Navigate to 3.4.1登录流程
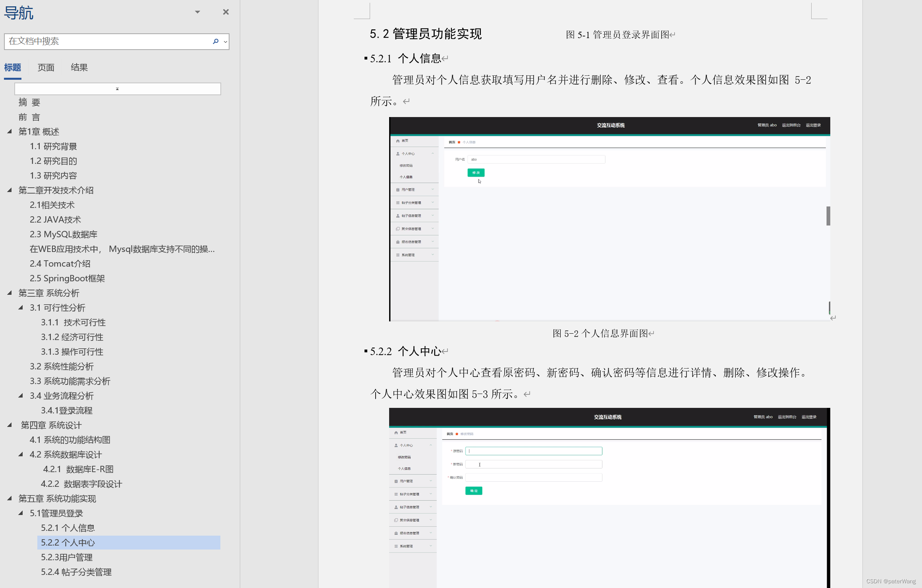The image size is (922, 588). click(x=67, y=411)
